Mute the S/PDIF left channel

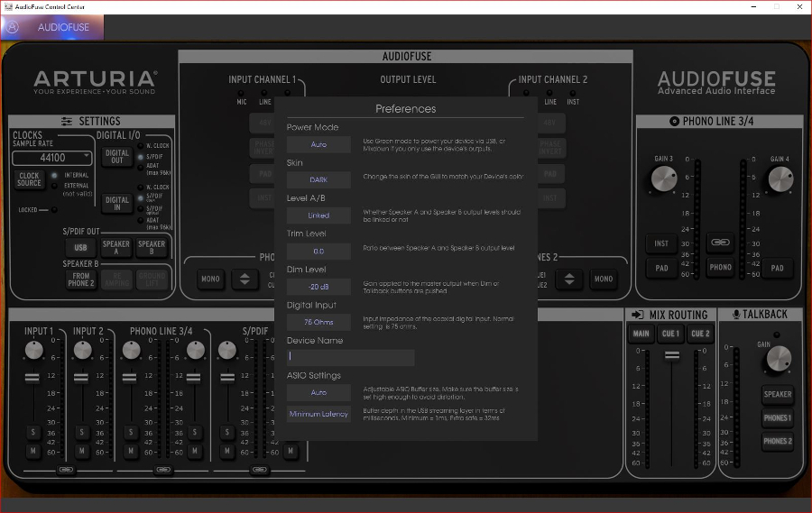pyautogui.click(x=226, y=451)
